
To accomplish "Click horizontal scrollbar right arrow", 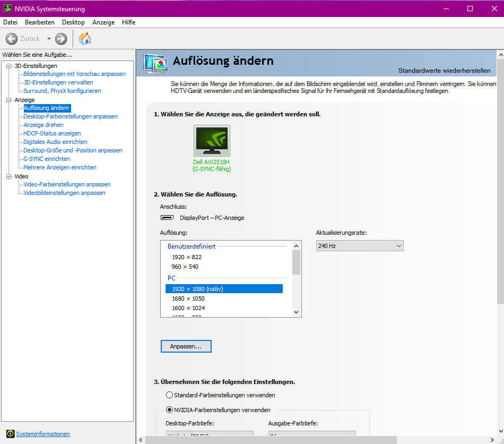I will (x=492, y=440).
